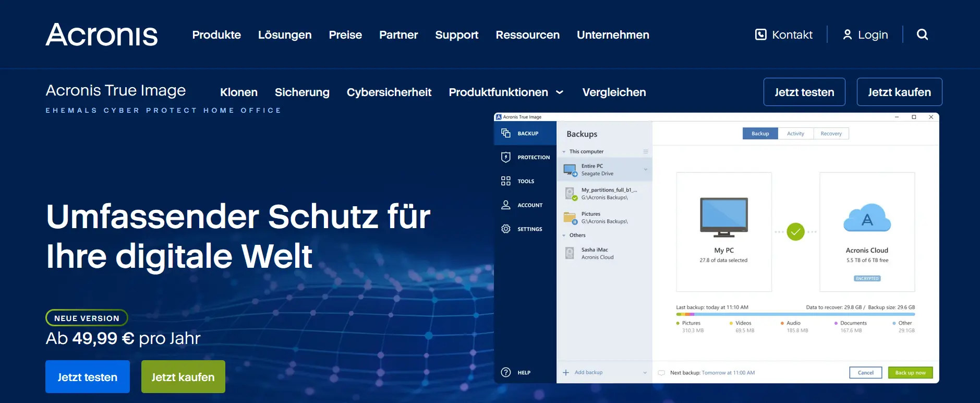The height and width of the screenshot is (403, 980).
Task: Select the Backup sidebar icon
Action: tap(506, 133)
